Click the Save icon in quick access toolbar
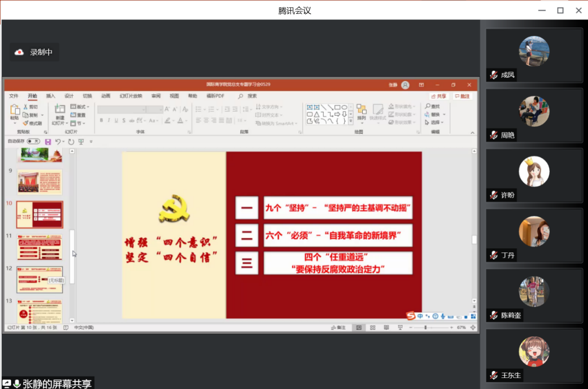Screen dimensions: 588x389 pos(48,142)
